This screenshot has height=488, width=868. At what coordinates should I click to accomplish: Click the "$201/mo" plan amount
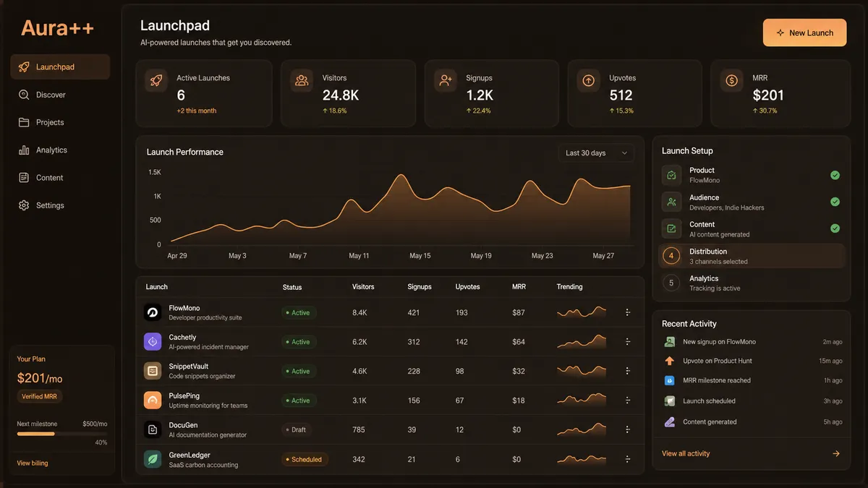tap(40, 378)
